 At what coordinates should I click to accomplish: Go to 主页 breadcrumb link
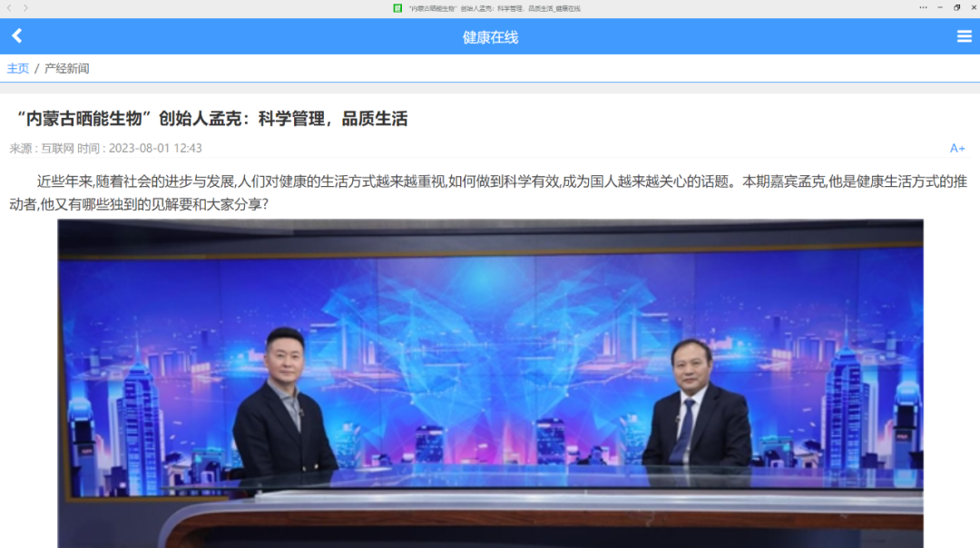(x=18, y=68)
